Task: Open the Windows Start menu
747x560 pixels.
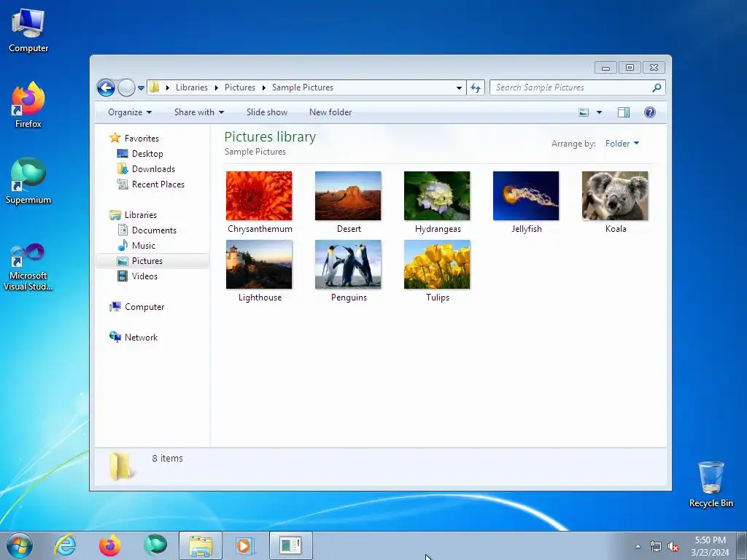Action: pos(20,545)
